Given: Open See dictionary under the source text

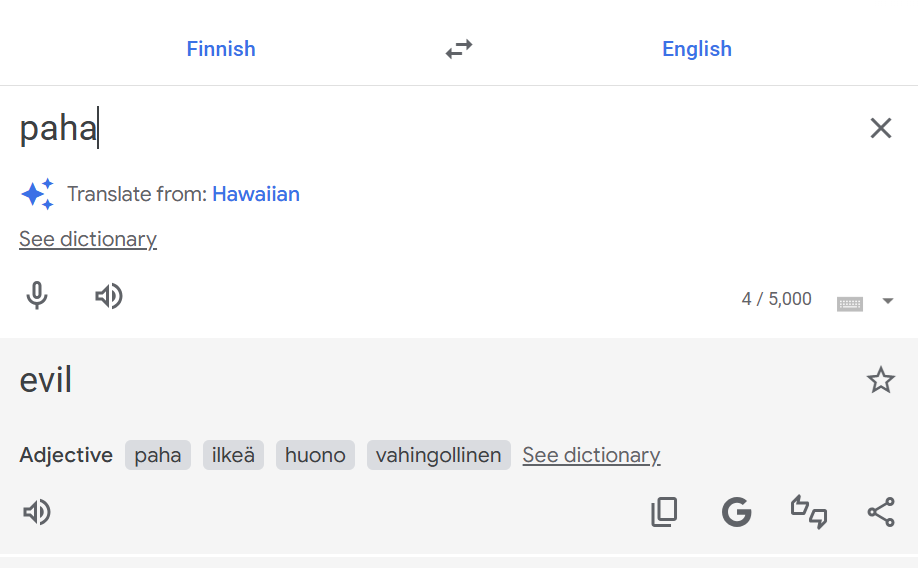Looking at the screenshot, I should click(x=88, y=239).
